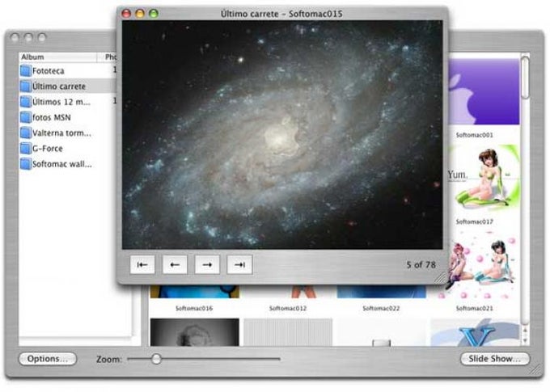The width and height of the screenshot is (550, 392).
Task: Select Softomac016 thumbnail
Action: pos(195,291)
